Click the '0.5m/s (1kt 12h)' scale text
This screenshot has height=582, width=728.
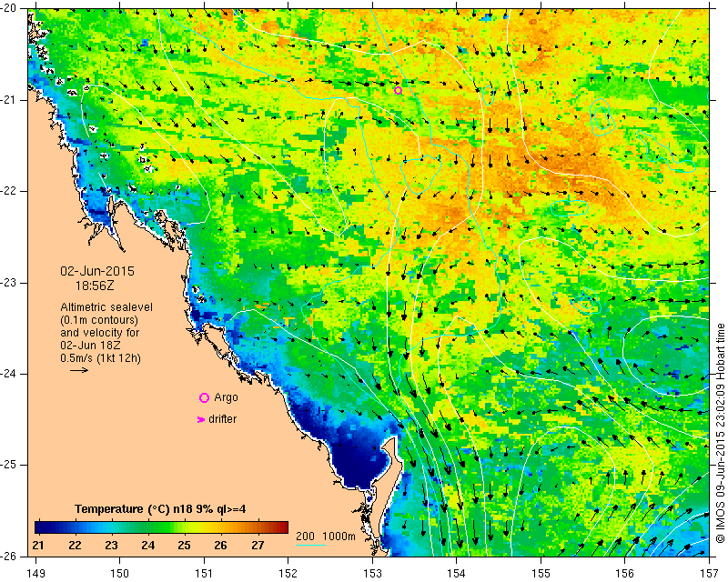(x=101, y=357)
